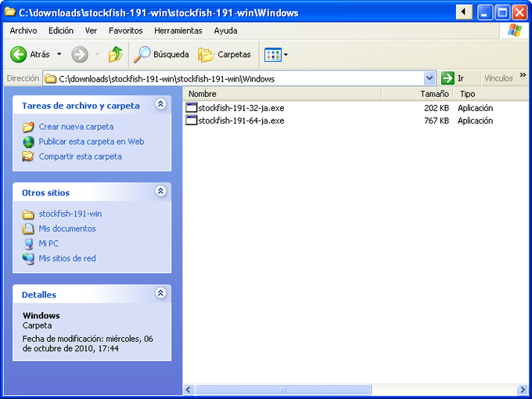Expand Vínculos toolbar double chevron
Image resolution: width=532 pixels, height=399 pixels.
click(523, 75)
